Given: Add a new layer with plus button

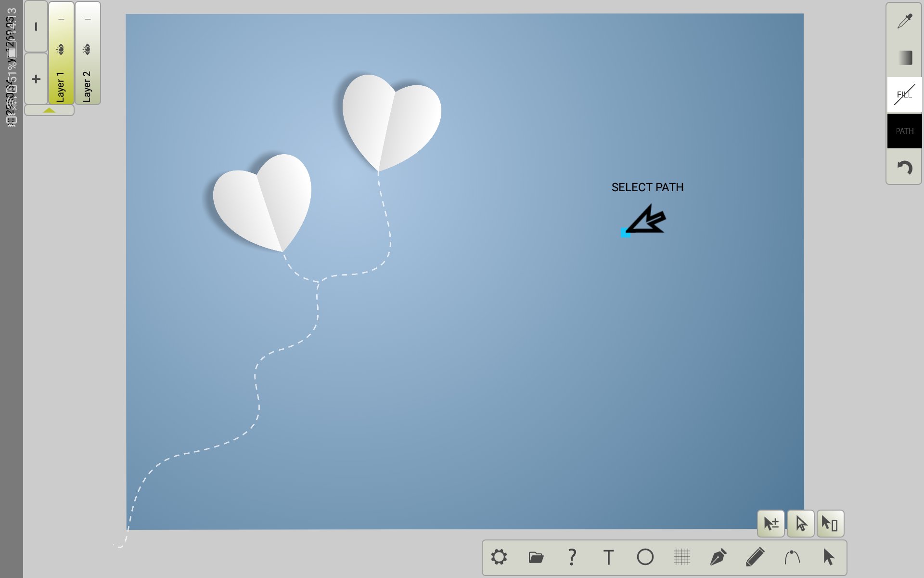Looking at the screenshot, I should pos(36,79).
